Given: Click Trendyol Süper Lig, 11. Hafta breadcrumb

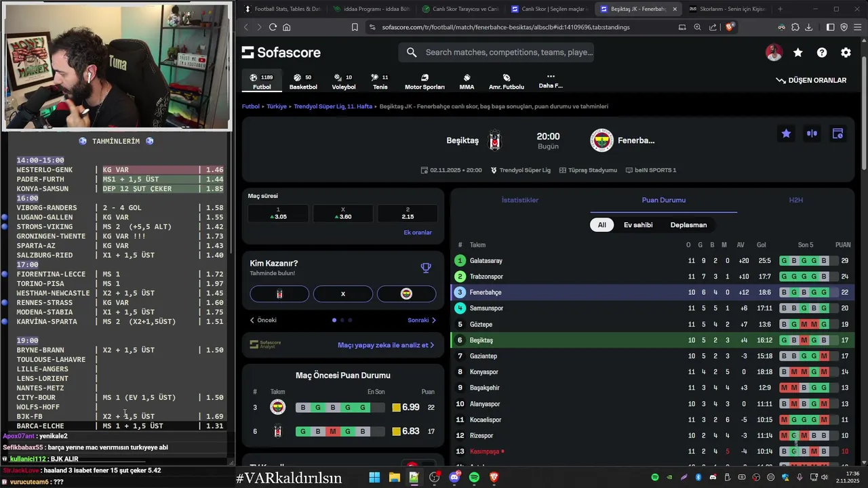Looking at the screenshot, I should tap(333, 106).
